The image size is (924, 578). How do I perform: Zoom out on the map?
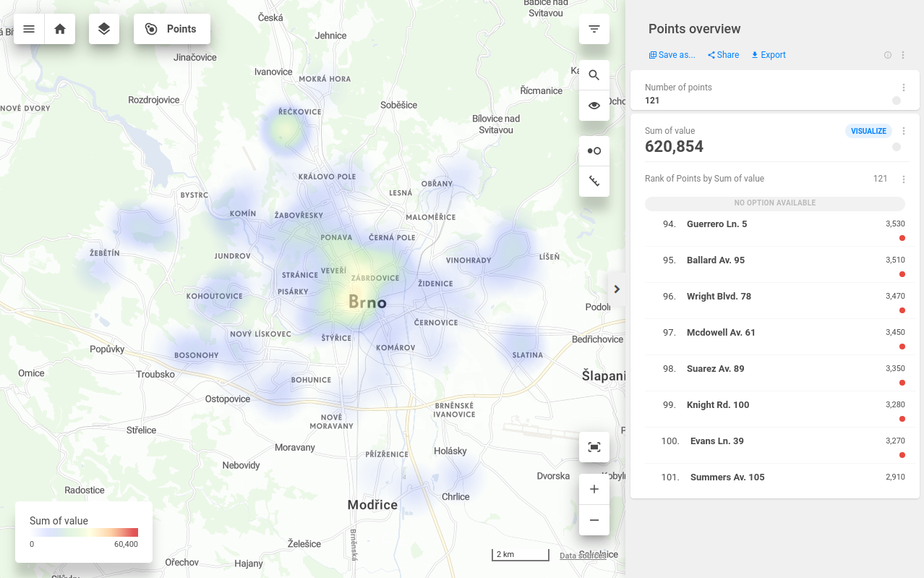point(594,520)
